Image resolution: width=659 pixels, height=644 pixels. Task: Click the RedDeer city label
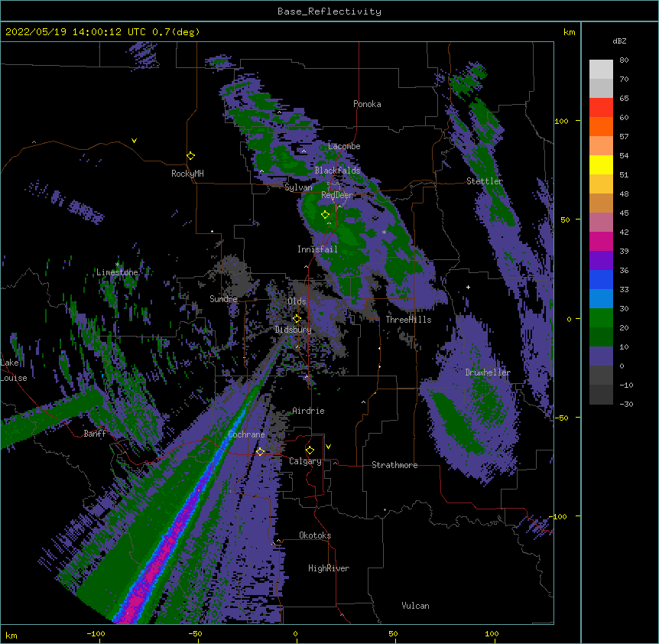[x=337, y=195]
